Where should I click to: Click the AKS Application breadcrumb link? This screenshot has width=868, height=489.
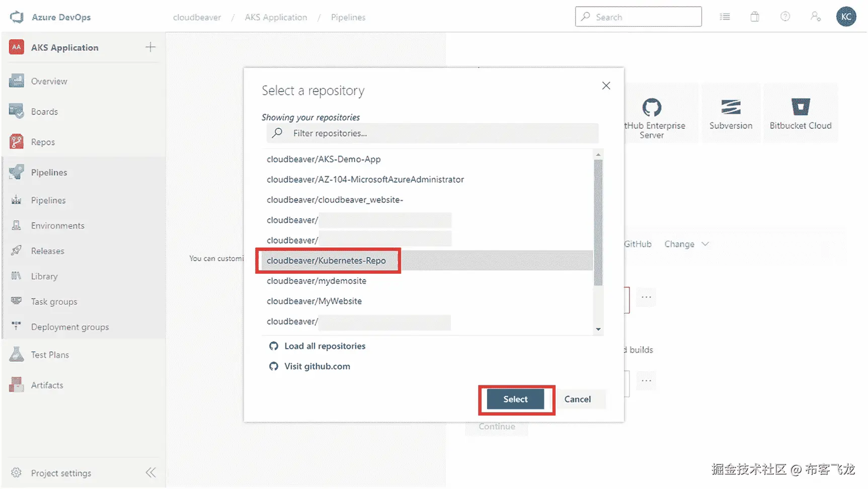[x=276, y=17]
